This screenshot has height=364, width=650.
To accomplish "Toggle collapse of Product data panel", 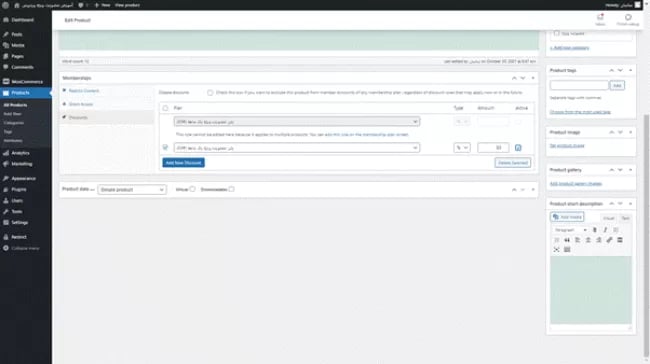I will click(x=533, y=189).
